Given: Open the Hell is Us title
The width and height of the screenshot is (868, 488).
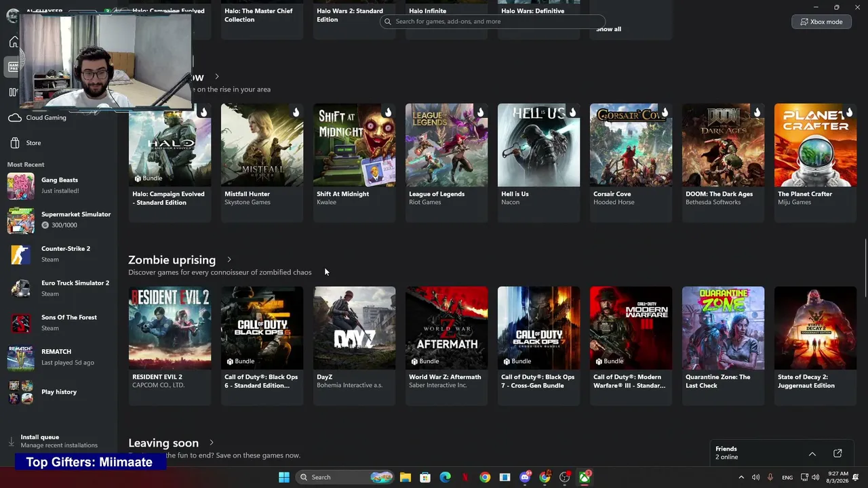Looking at the screenshot, I should [x=515, y=194].
